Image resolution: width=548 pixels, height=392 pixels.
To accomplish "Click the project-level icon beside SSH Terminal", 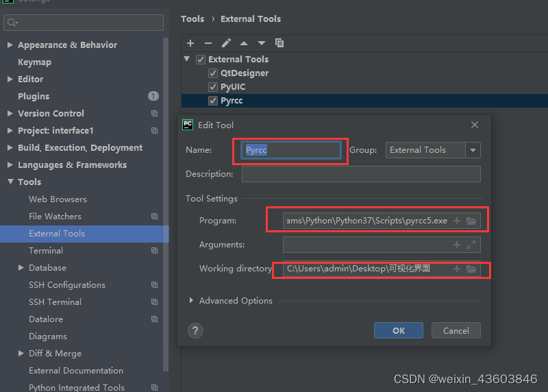I will [x=155, y=302].
